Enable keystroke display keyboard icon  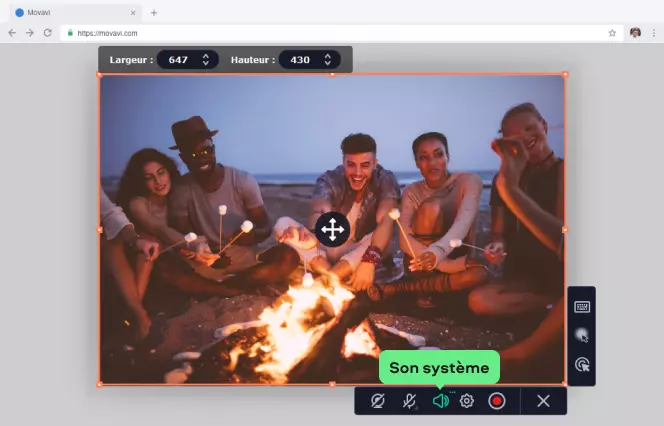point(582,307)
